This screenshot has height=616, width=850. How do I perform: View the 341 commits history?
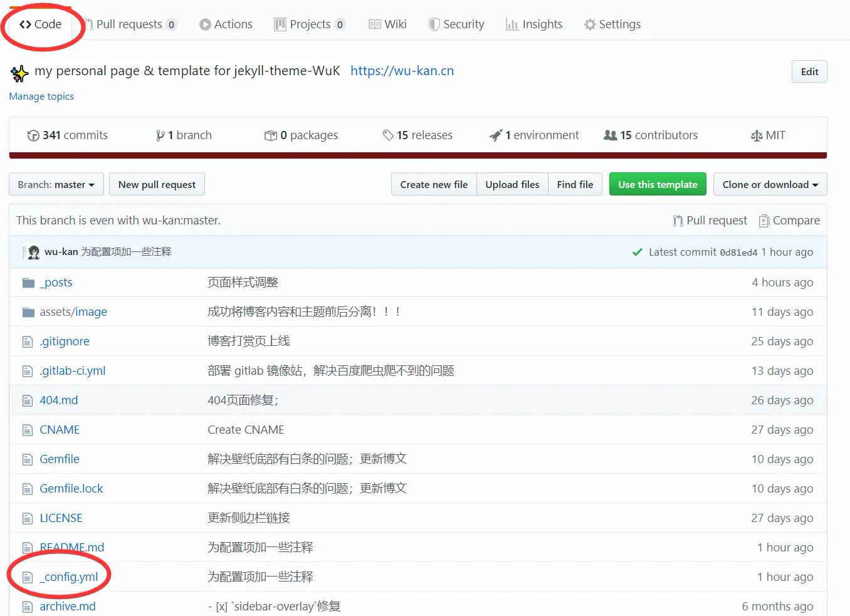tap(68, 135)
